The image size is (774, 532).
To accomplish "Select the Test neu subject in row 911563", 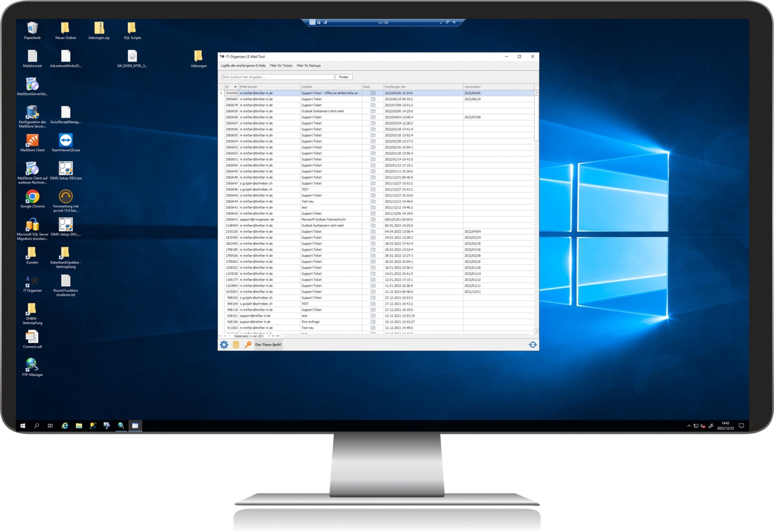I will [331, 328].
